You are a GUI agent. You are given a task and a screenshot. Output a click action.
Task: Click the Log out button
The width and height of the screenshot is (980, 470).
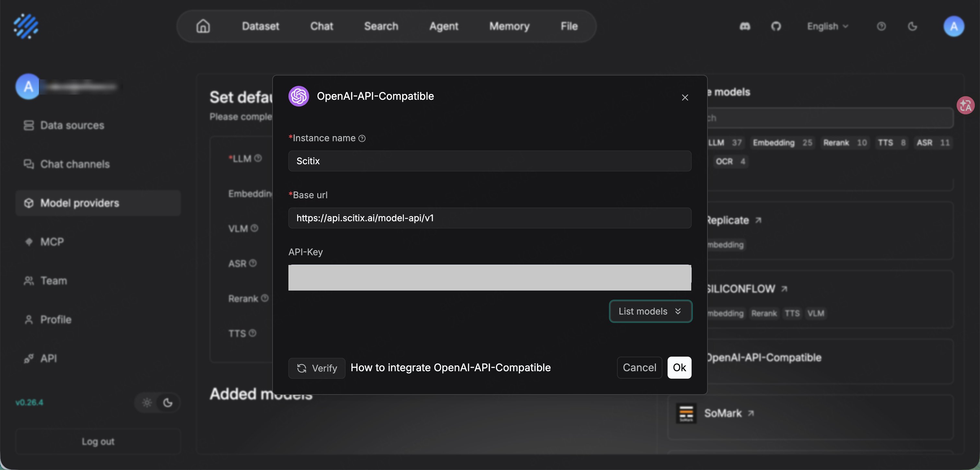98,441
